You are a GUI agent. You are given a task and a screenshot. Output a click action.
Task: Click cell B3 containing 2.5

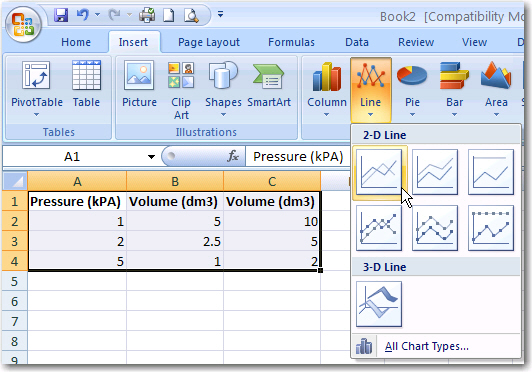175,241
